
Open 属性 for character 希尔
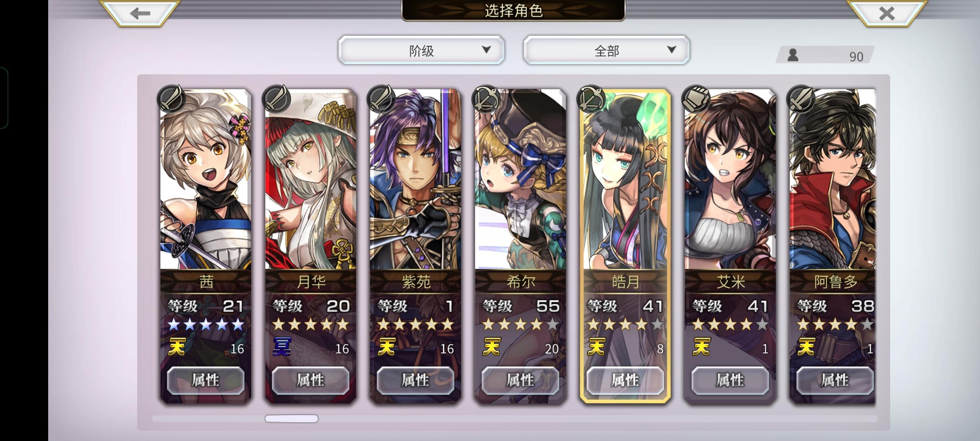coord(520,380)
